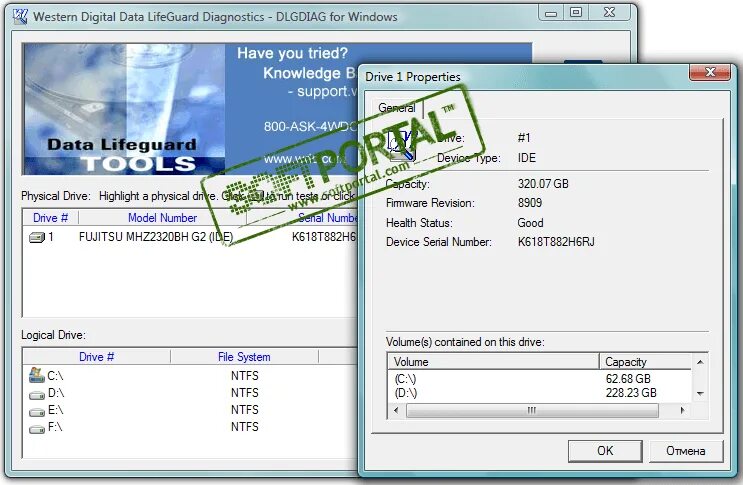Click the Data Lifeguard Tools banner image
Image resolution: width=743 pixels, height=485 pixels.
pyautogui.click(x=124, y=109)
